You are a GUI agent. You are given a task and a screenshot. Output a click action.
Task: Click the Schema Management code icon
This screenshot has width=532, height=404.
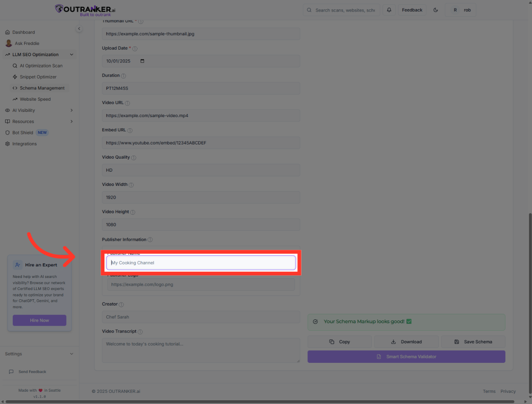pos(15,88)
